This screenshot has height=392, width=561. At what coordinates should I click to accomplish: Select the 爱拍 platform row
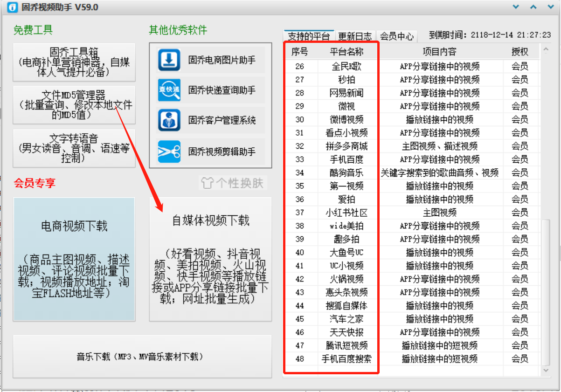click(412, 199)
